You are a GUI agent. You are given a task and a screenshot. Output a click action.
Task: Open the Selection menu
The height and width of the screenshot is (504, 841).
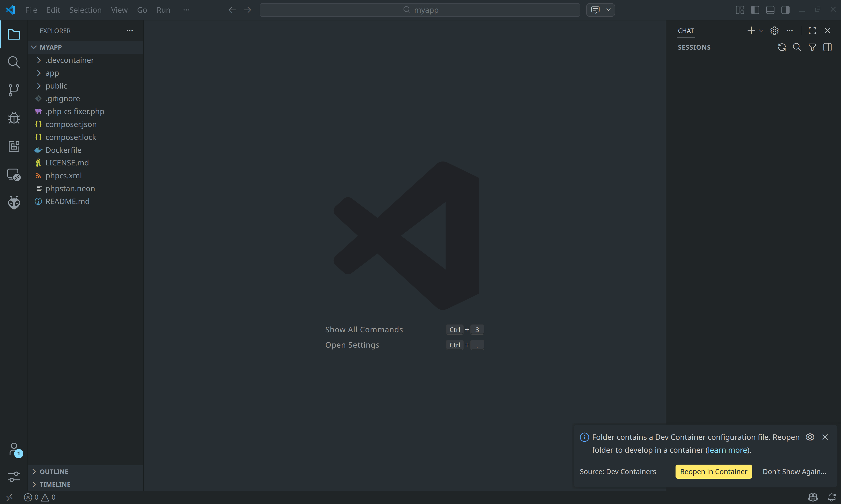click(x=85, y=10)
